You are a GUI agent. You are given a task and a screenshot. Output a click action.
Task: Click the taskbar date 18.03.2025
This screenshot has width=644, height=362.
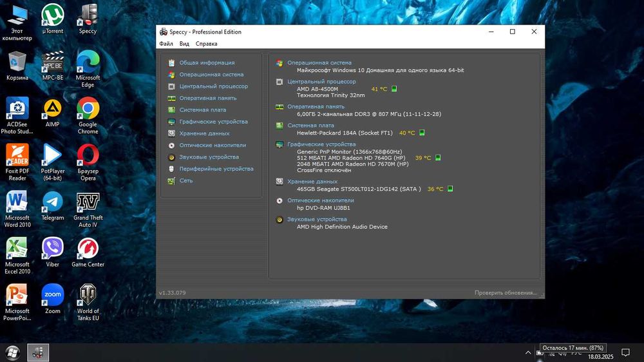click(x=600, y=357)
